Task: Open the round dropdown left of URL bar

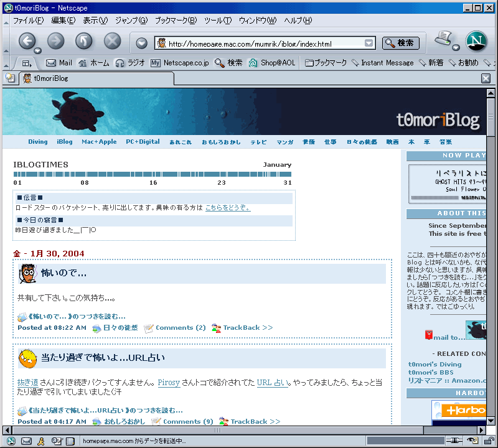Action: point(141,43)
